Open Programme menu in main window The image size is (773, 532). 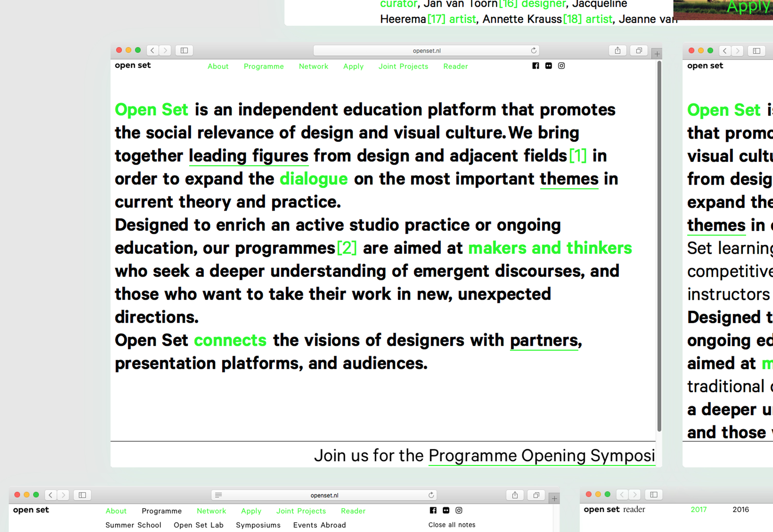[x=263, y=66]
